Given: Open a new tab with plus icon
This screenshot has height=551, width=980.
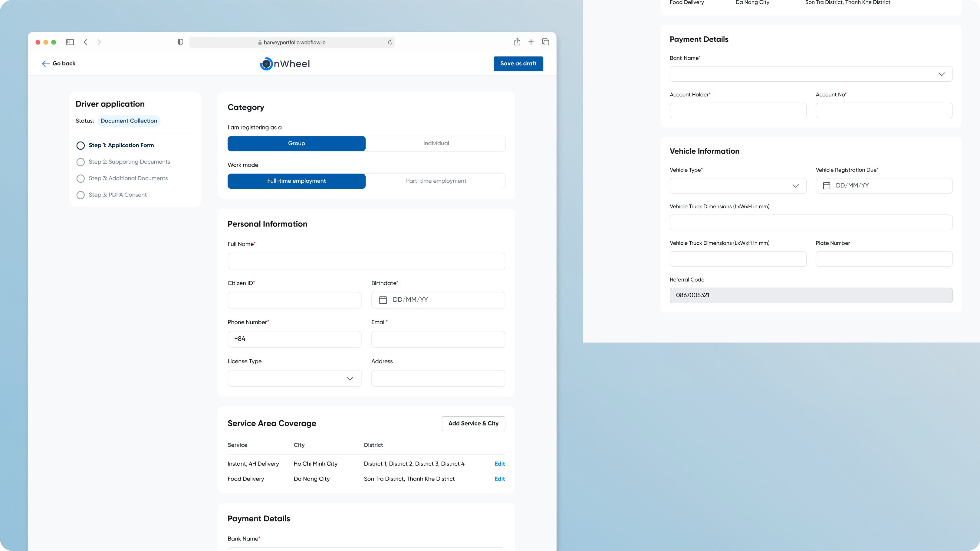Looking at the screenshot, I should tap(531, 42).
